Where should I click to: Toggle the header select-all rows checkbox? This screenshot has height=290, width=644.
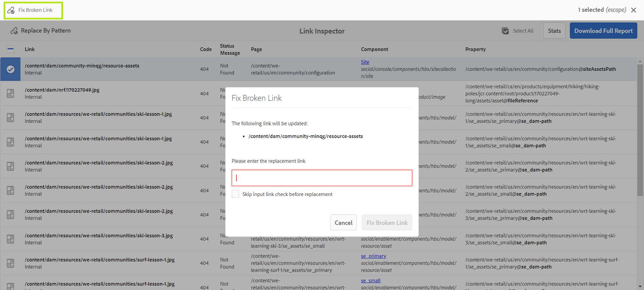[11, 49]
